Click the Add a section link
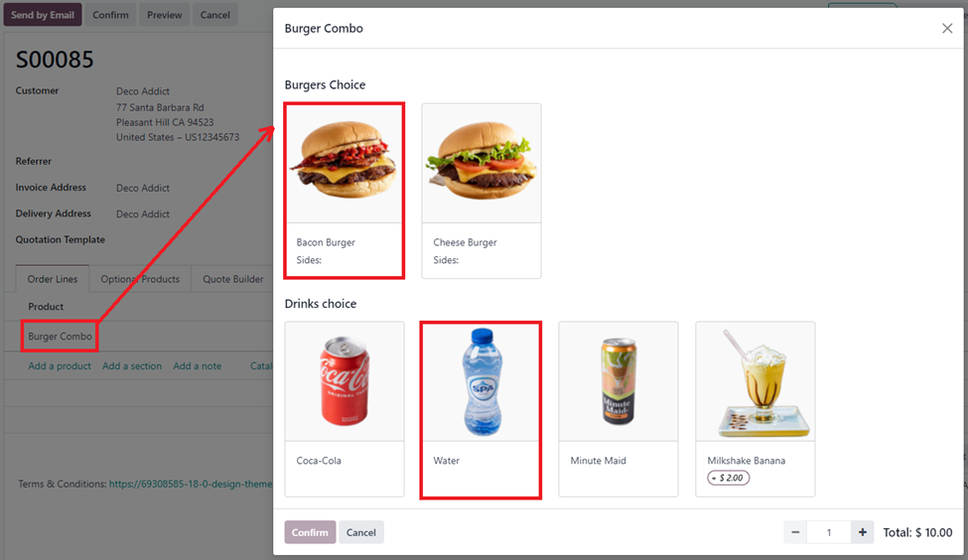The height and width of the screenshot is (560, 968). pos(132,366)
